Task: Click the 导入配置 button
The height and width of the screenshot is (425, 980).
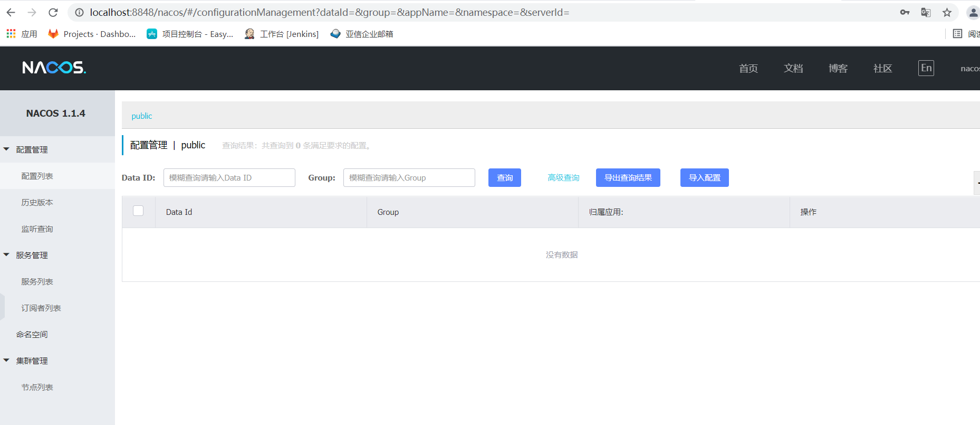Action: pos(705,177)
